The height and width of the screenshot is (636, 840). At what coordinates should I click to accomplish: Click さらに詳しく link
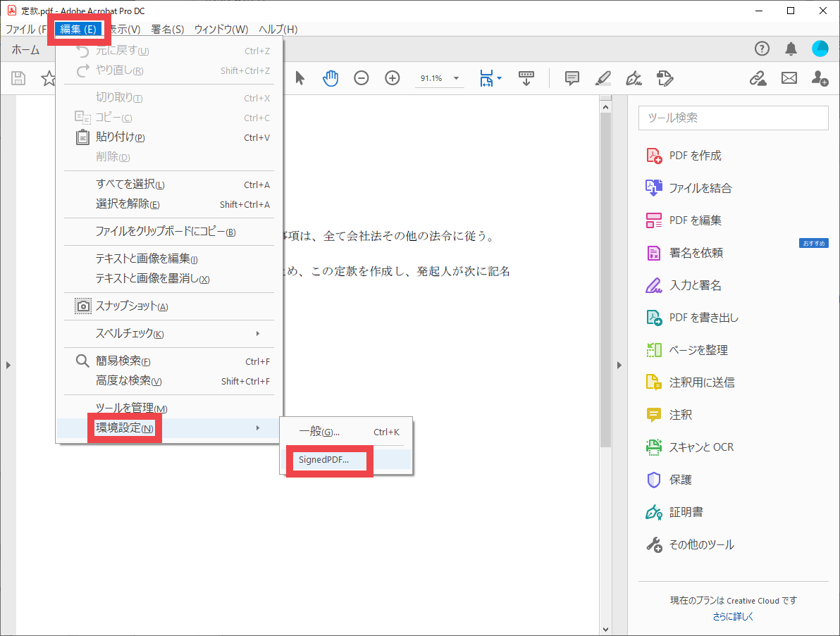pyautogui.click(x=733, y=616)
